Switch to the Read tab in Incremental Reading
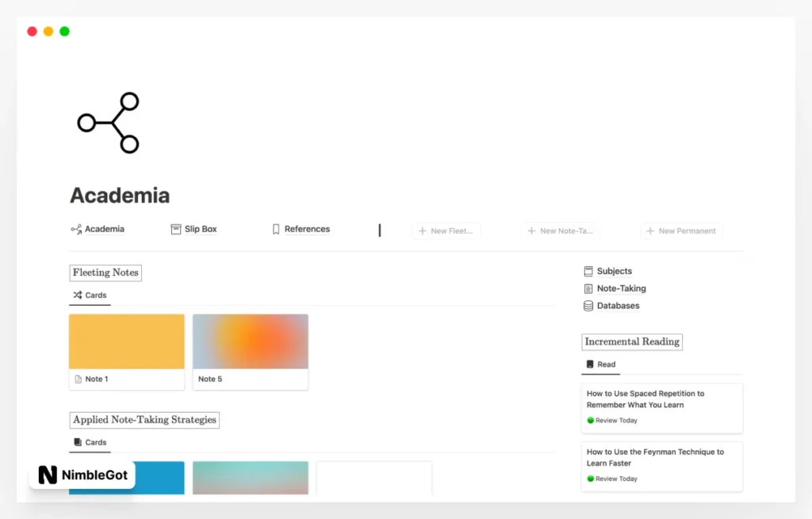Screen dimensions: 812x519 coord(601,364)
